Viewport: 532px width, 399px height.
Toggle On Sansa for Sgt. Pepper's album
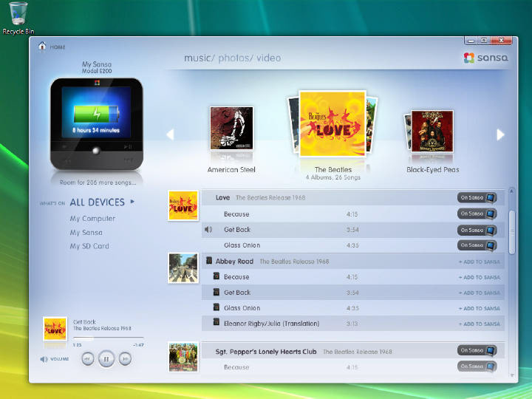(477, 351)
